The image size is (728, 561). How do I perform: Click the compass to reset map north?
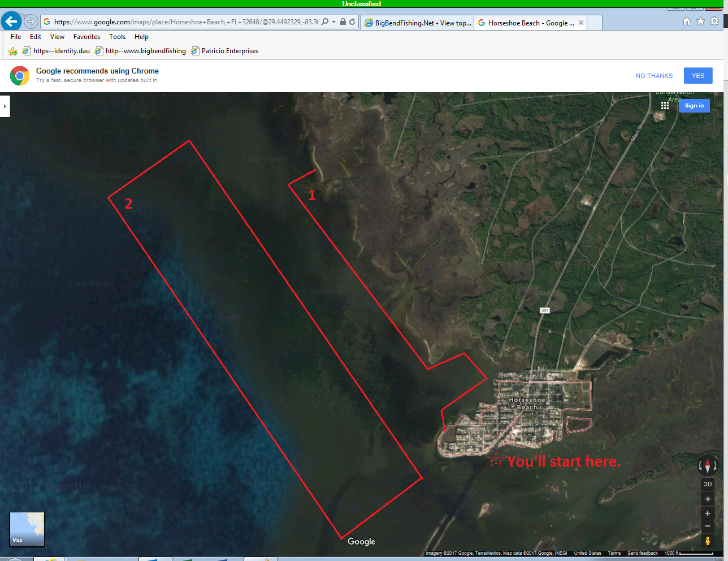[x=707, y=466]
